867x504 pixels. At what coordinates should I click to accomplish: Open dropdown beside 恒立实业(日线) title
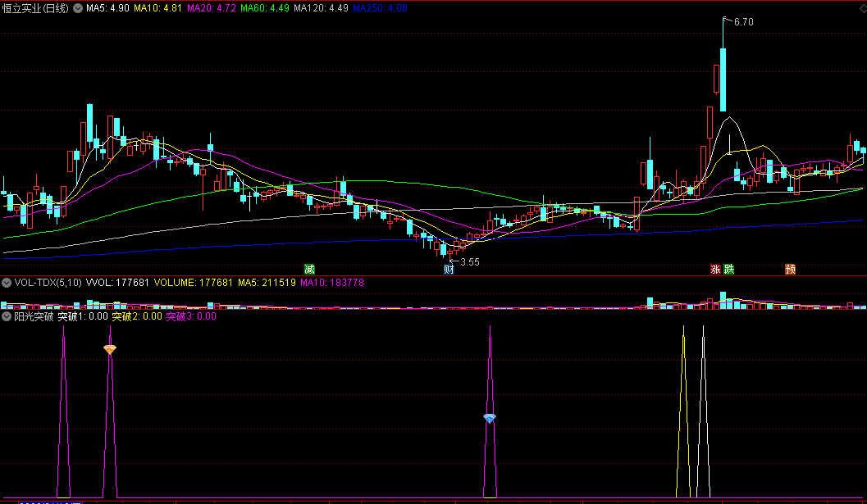pos(78,8)
